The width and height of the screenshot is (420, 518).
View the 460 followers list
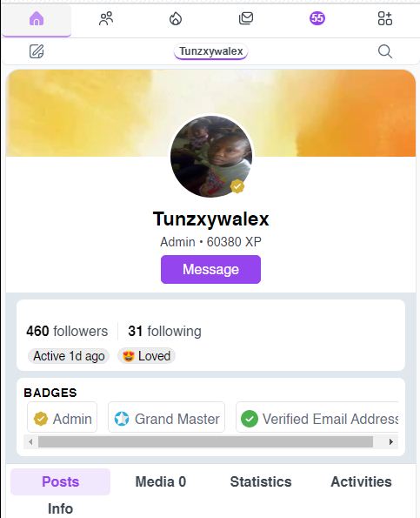(x=67, y=331)
